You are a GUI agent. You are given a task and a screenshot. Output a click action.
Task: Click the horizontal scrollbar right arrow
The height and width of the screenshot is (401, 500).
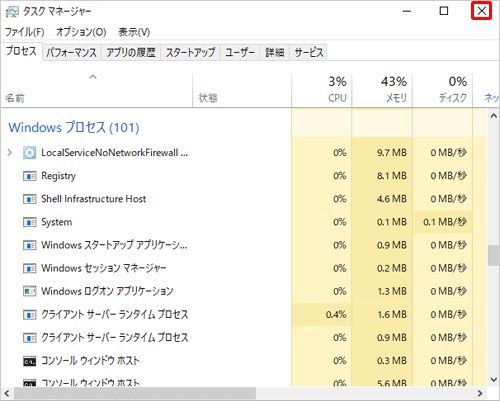coord(480,394)
